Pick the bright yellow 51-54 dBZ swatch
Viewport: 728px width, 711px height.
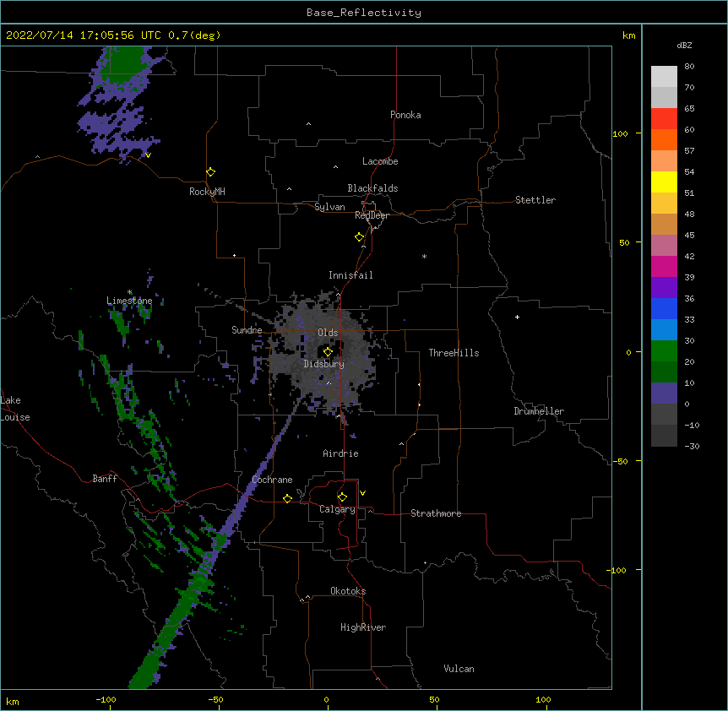coord(664,182)
